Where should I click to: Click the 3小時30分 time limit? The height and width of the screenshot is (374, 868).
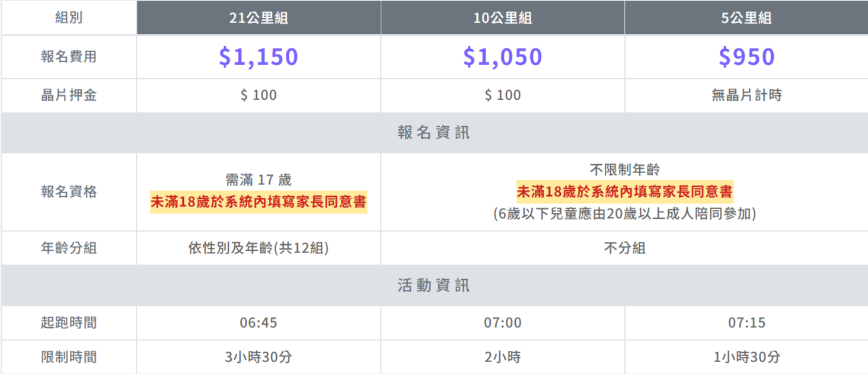point(259,357)
